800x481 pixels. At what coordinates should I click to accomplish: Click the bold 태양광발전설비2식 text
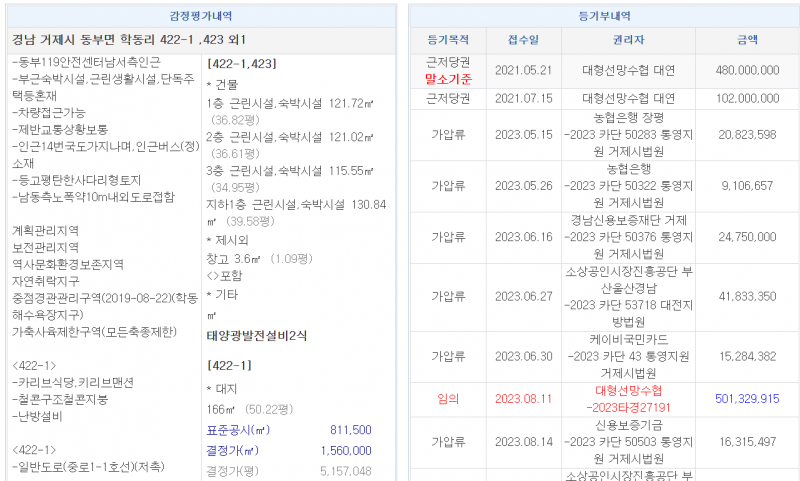pyautogui.click(x=257, y=334)
